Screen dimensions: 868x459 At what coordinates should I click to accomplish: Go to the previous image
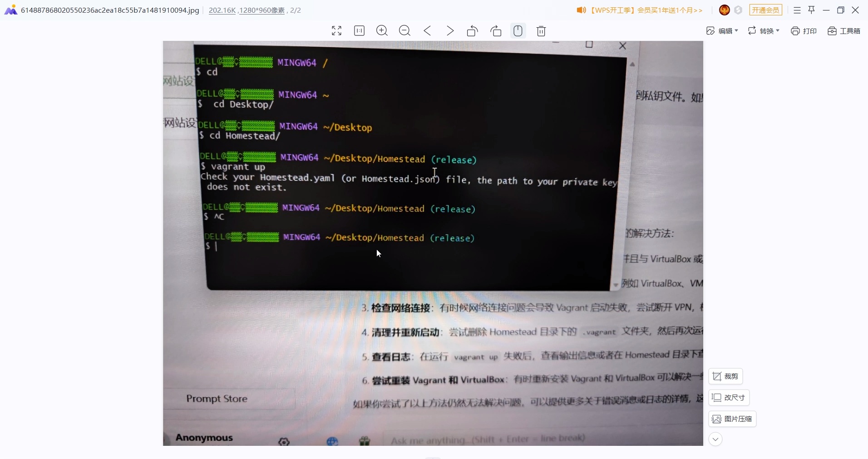click(427, 31)
